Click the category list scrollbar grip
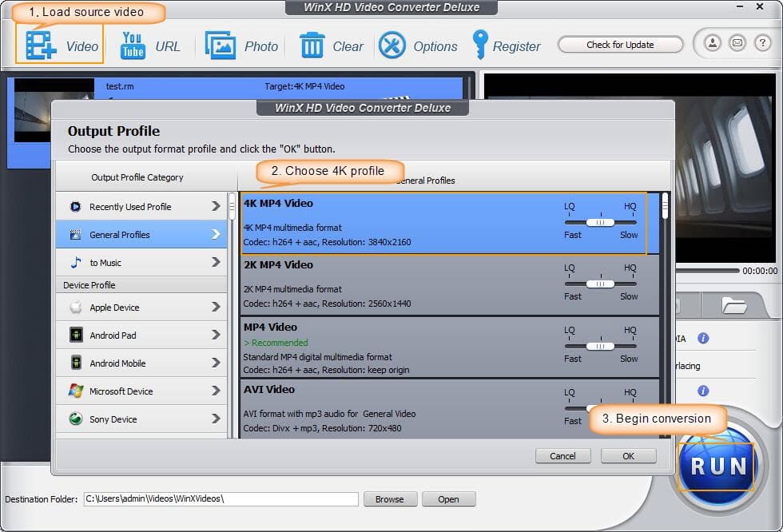 233,207
